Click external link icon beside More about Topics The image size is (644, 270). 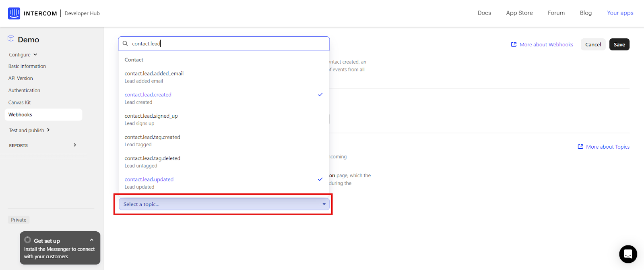[580, 147]
